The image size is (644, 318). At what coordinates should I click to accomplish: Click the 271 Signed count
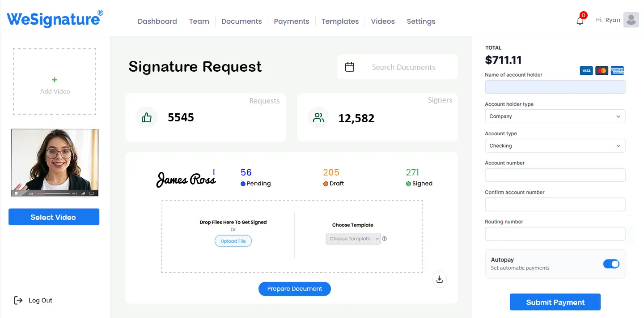point(412,172)
